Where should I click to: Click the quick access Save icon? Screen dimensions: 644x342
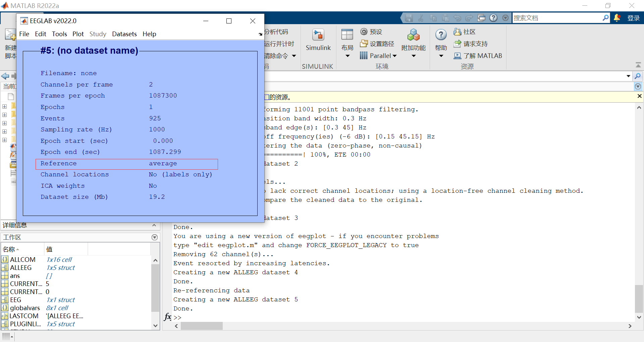click(409, 18)
